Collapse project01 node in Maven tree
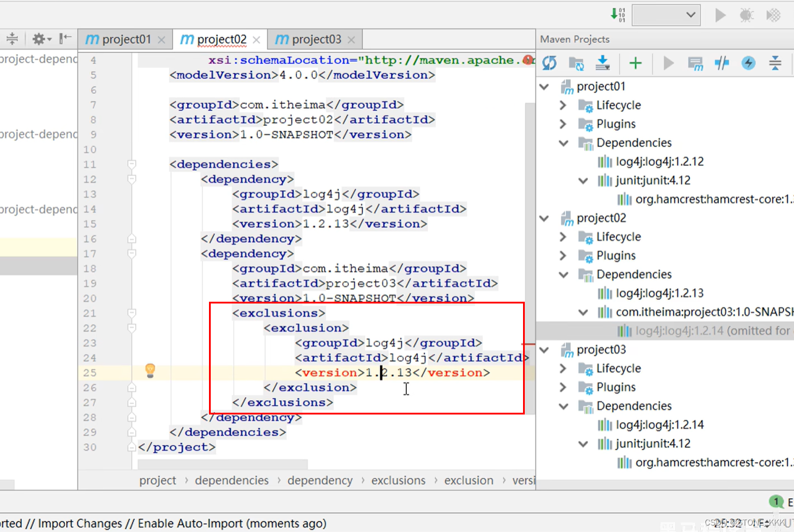 (x=545, y=87)
